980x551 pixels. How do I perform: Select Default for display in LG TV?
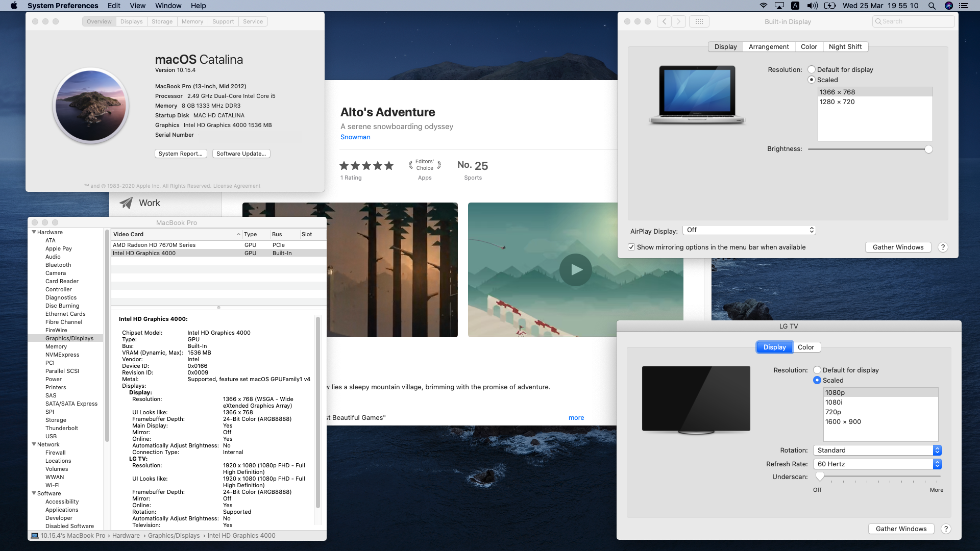point(817,370)
